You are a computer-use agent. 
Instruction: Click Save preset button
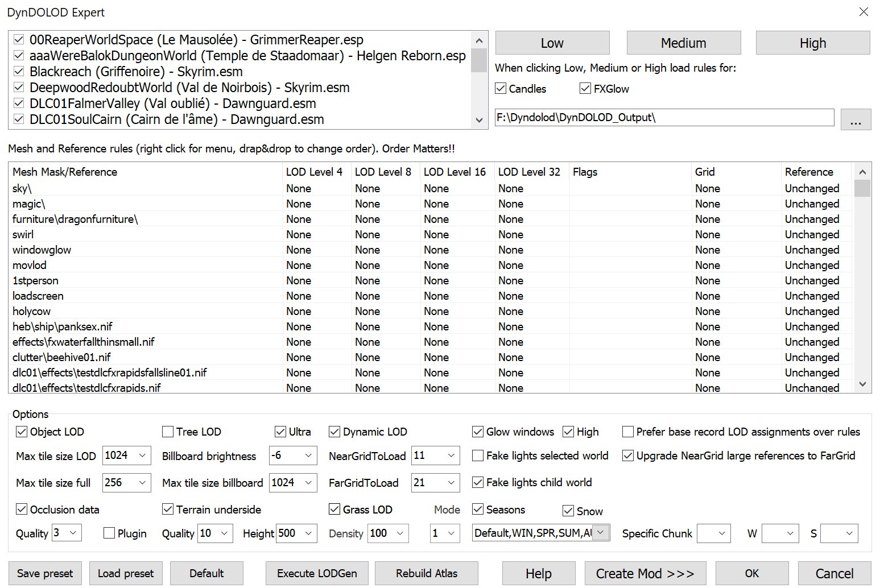[45, 573]
